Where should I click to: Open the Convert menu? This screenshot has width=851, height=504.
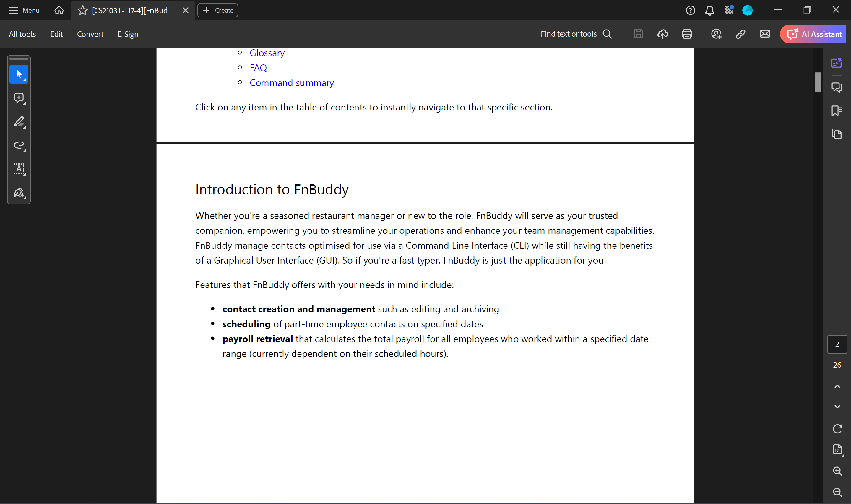(90, 34)
